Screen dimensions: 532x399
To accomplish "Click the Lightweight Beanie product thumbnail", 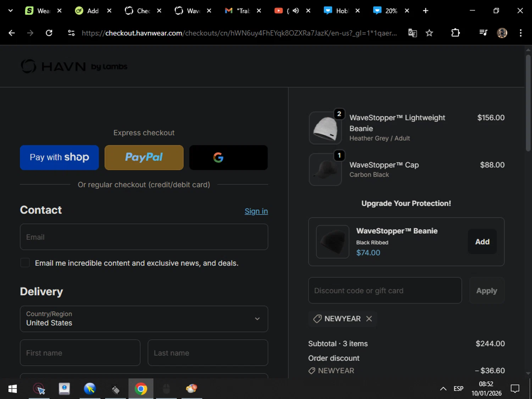I will (325, 128).
